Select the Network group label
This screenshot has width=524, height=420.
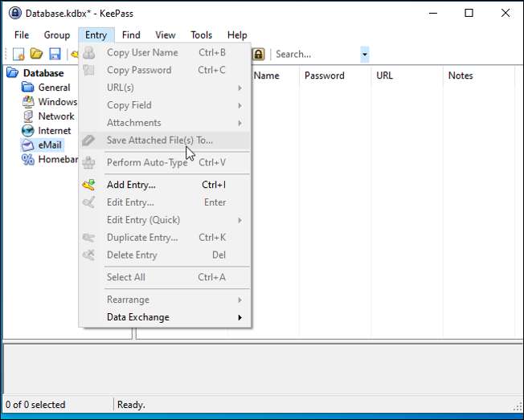click(x=56, y=116)
